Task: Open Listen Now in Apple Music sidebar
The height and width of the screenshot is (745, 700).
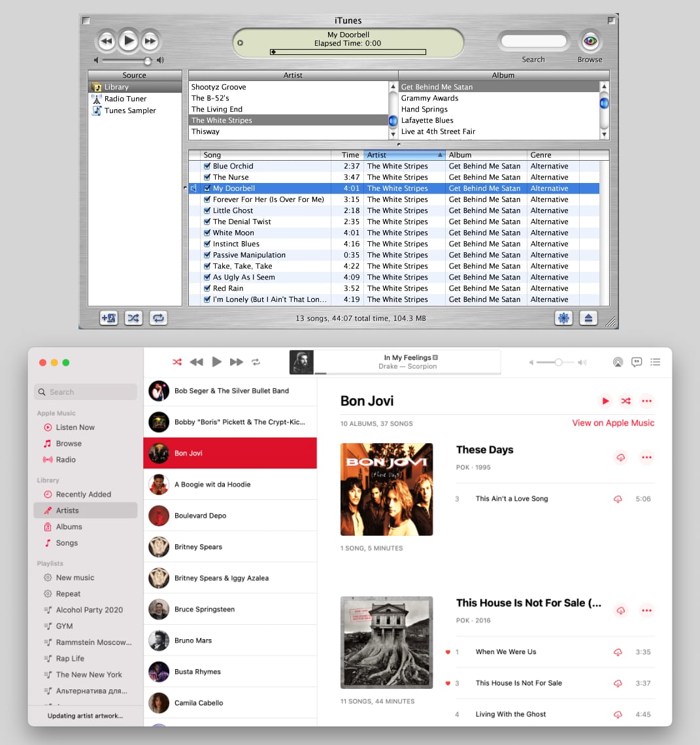Action: [x=75, y=427]
